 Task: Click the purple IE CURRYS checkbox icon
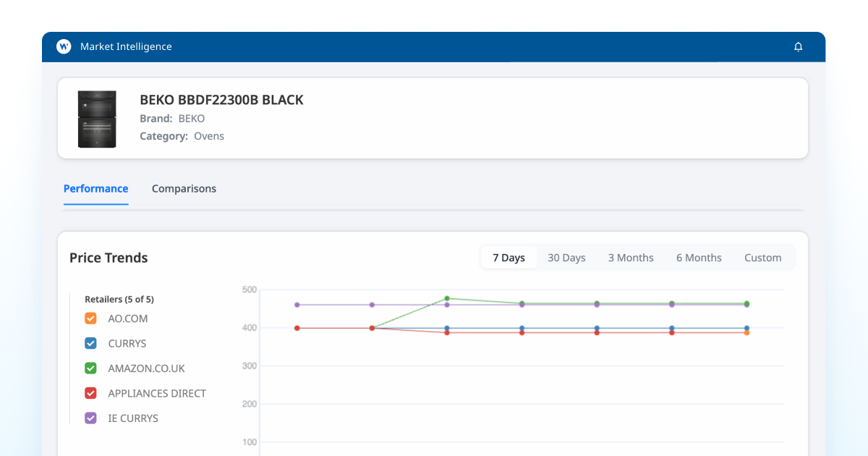[90, 418]
